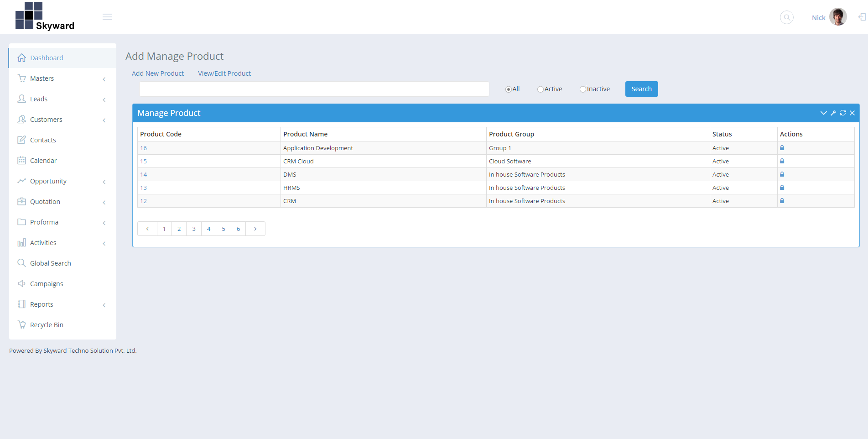Click the Campaigns megaphone icon
The width and height of the screenshot is (868, 439).
[x=21, y=283]
